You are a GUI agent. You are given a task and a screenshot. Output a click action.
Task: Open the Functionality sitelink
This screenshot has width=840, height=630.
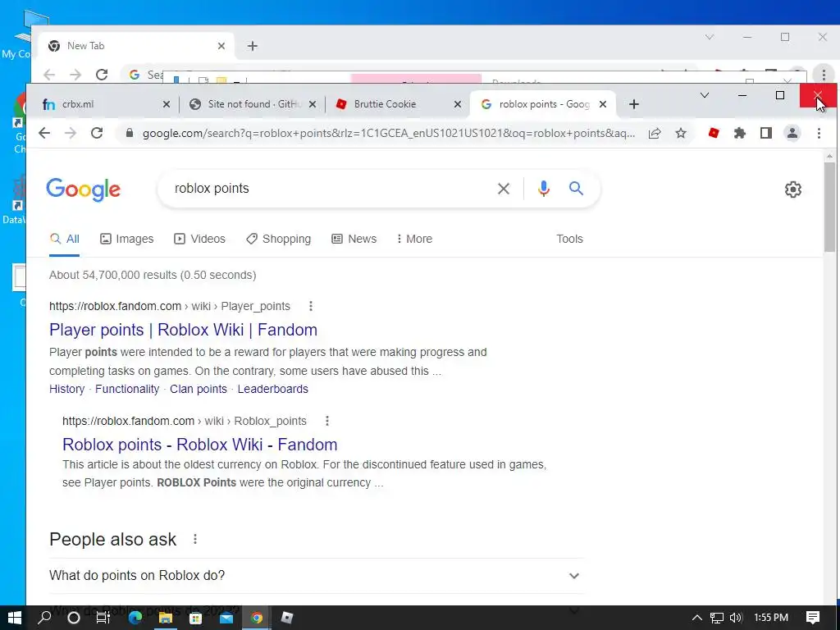click(127, 389)
